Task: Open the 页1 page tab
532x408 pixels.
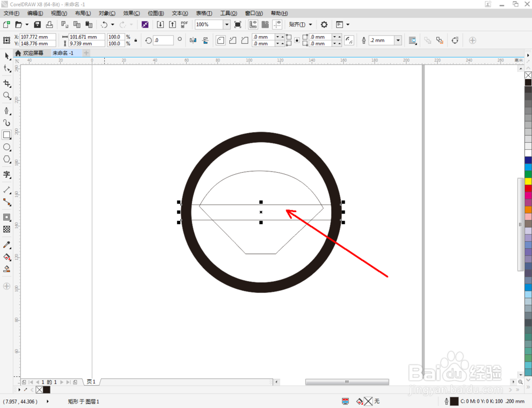Action: (91, 382)
